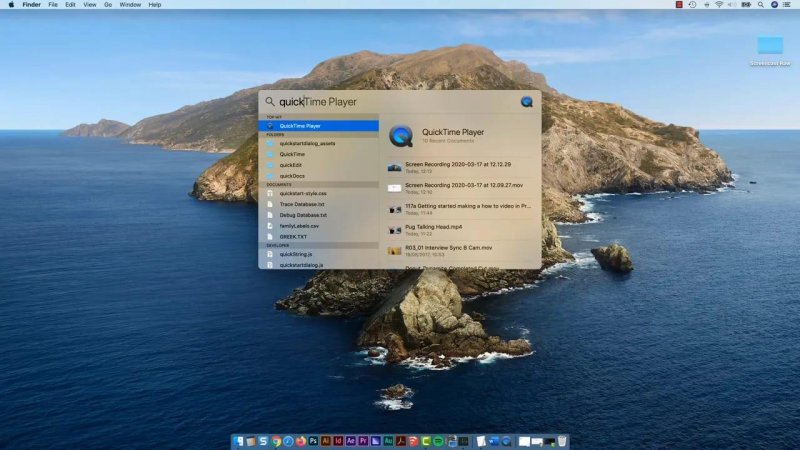Launch InDesign from the Dock
This screenshot has height=450, width=800.
(x=338, y=441)
